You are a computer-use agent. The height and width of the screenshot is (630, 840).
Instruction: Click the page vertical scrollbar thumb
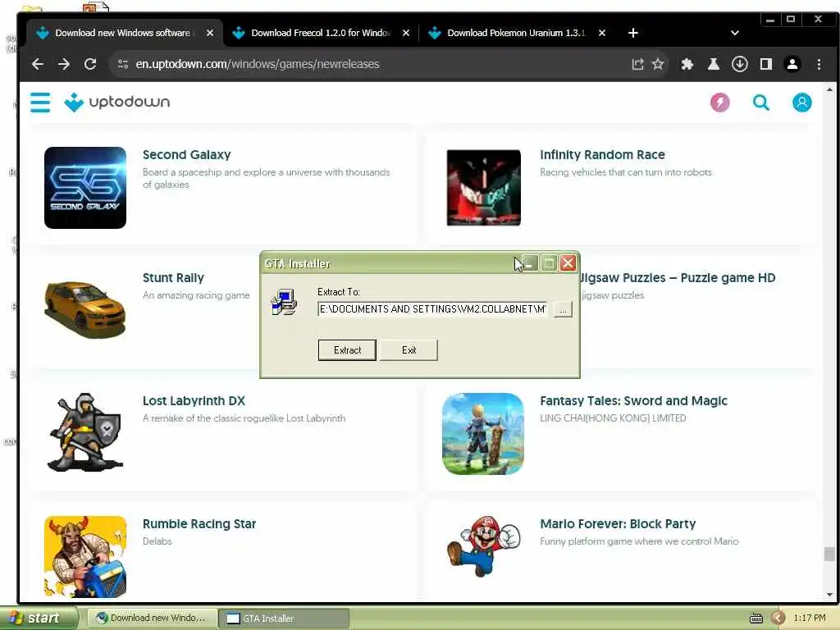click(x=829, y=554)
